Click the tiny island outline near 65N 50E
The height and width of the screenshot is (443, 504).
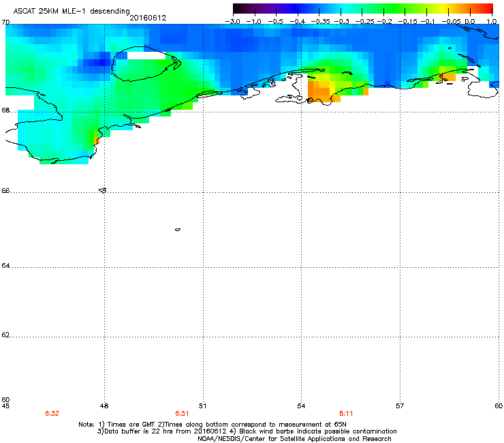click(x=178, y=230)
